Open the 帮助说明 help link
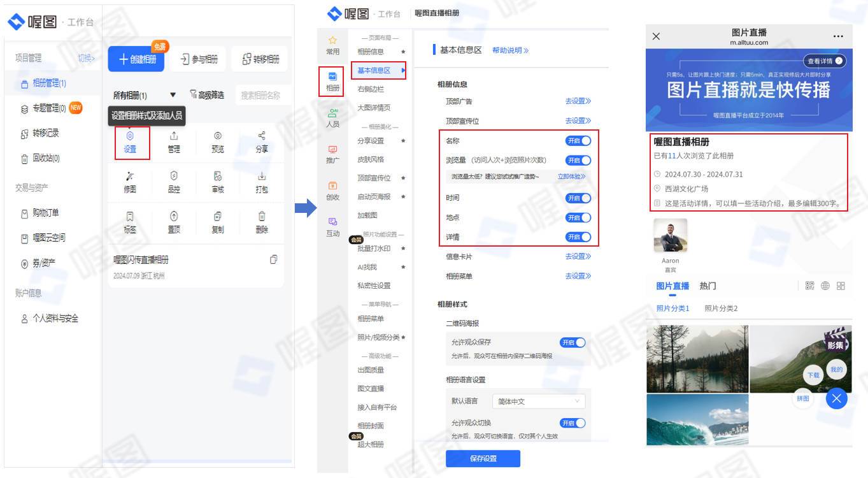This screenshot has width=868, height=478. (x=510, y=50)
